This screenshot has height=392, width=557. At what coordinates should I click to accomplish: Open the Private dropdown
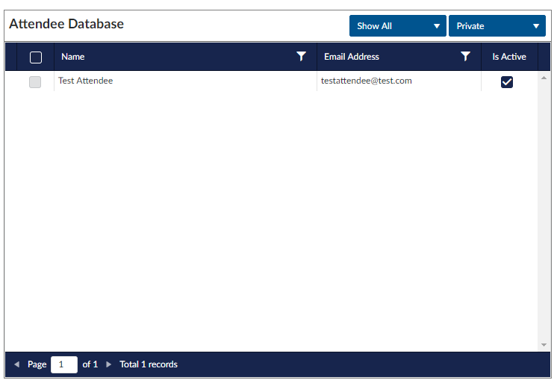pyautogui.click(x=497, y=26)
